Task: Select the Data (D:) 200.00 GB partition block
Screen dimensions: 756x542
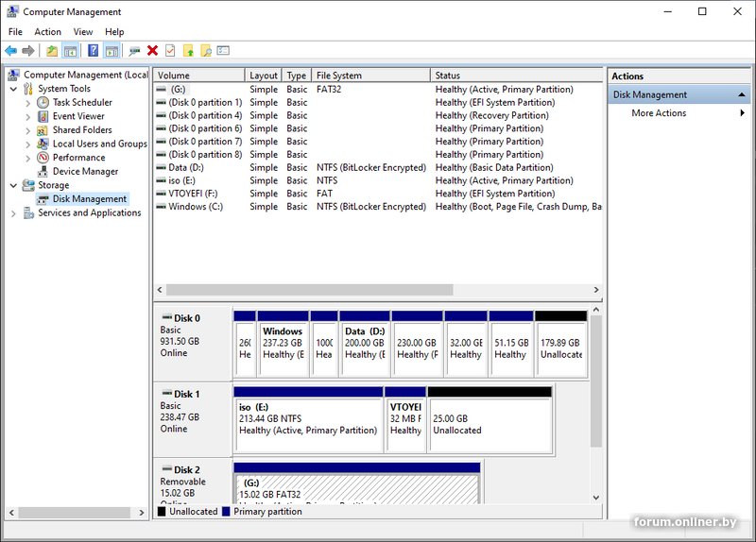Action: tap(365, 344)
